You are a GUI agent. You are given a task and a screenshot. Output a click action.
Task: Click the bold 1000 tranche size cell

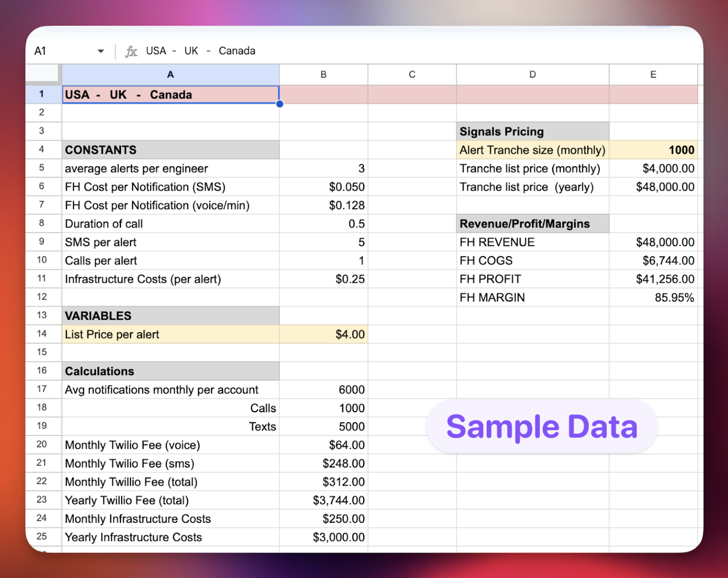[x=653, y=150]
